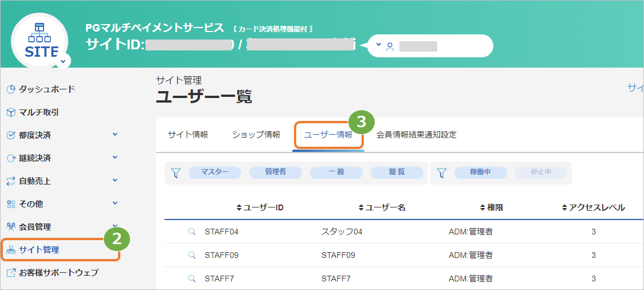Click the magnifier icon beside STAFF09
This screenshot has height=290, width=644.
(x=192, y=255)
